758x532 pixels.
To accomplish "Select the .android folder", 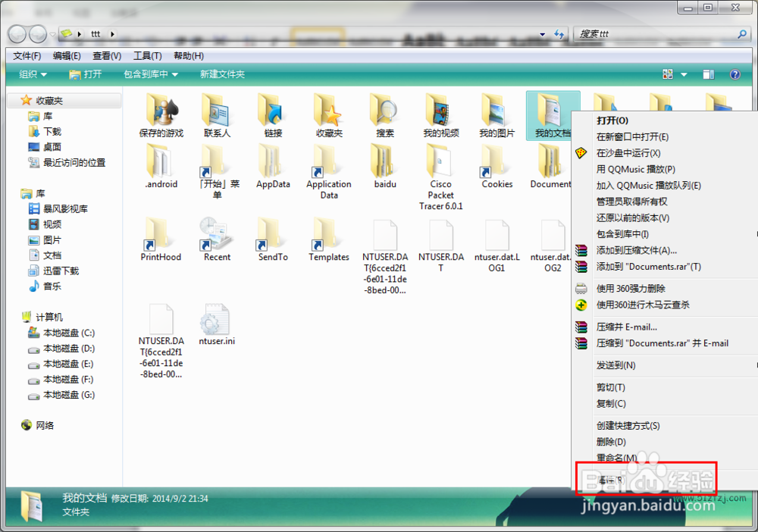I will coord(161,166).
